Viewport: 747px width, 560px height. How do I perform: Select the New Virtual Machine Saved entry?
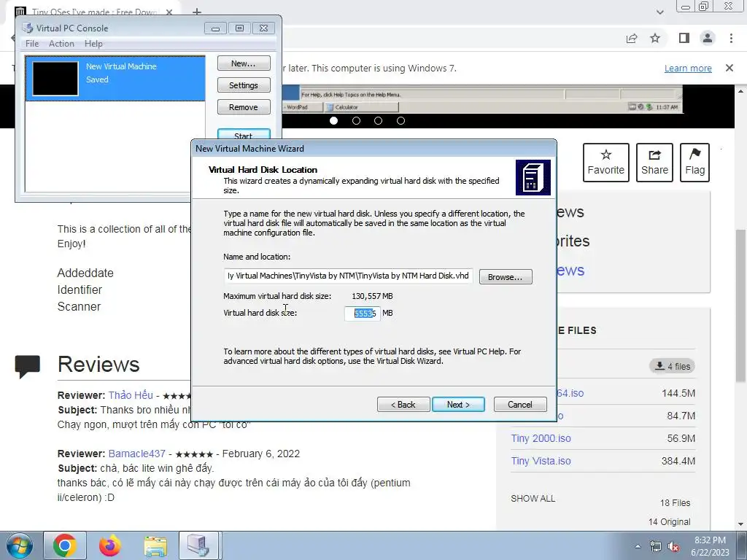tap(115, 79)
